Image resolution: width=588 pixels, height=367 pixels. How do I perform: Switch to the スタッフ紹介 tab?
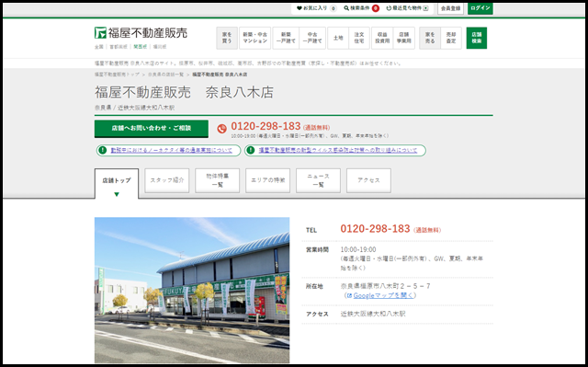[x=167, y=180]
